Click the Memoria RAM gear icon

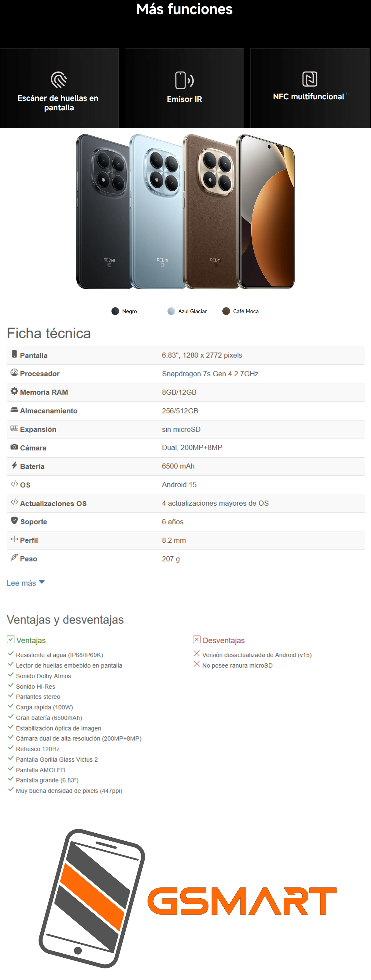click(x=14, y=391)
